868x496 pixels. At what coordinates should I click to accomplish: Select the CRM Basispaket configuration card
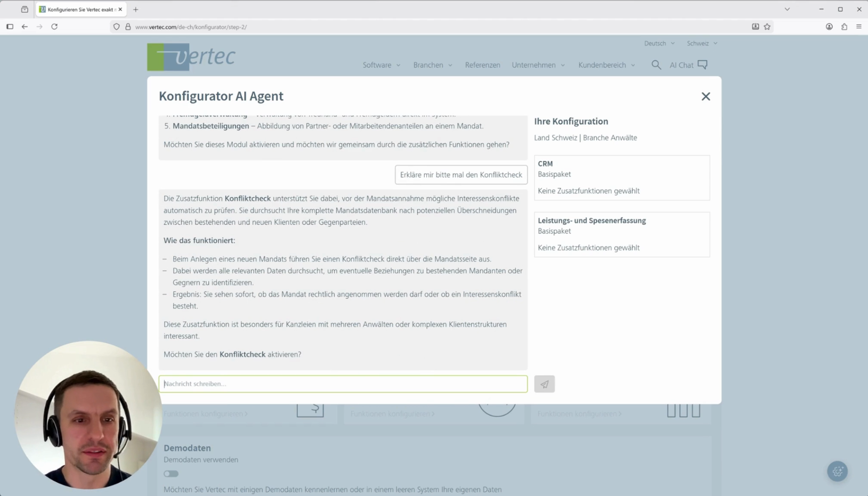[x=621, y=177]
